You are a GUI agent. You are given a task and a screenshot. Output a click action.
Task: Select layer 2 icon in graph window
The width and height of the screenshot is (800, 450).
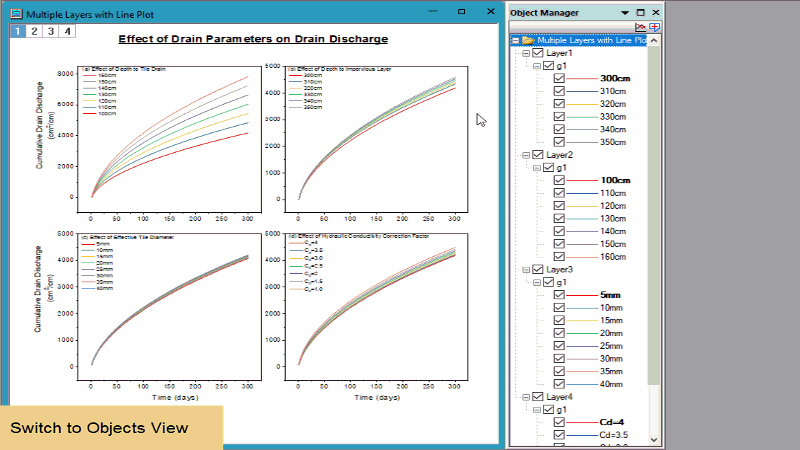tap(34, 31)
